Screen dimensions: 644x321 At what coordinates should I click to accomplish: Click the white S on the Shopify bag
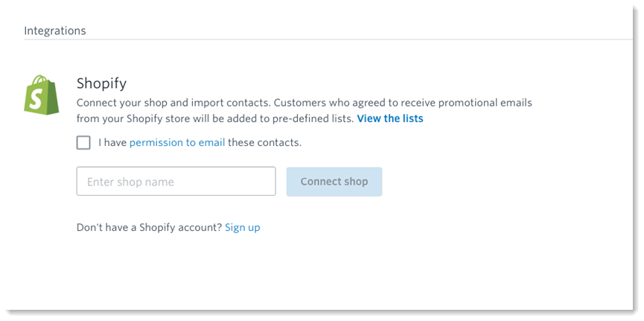point(37,100)
